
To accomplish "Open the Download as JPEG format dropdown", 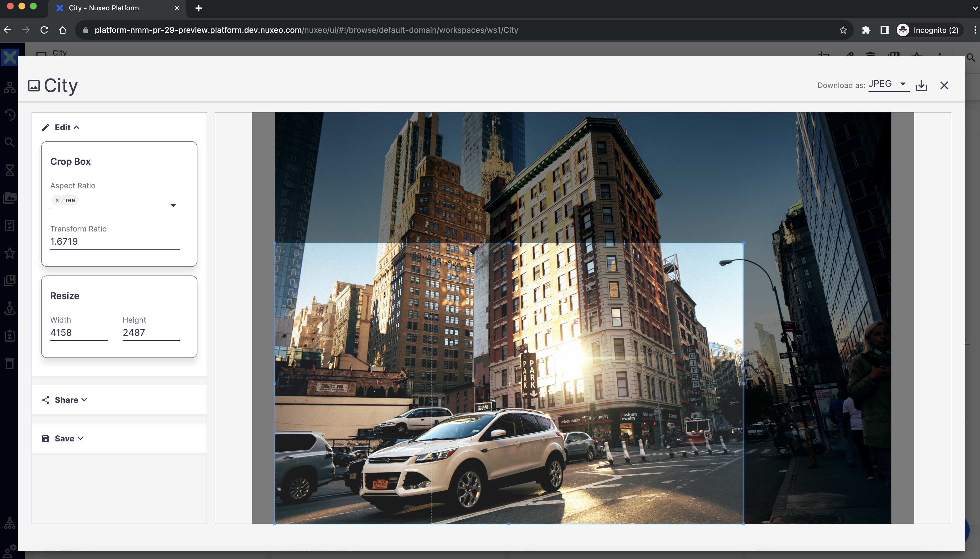I will coord(888,84).
